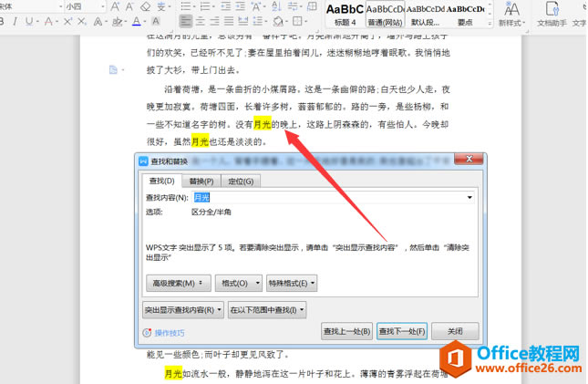This screenshot has width=588, height=384.
Task: Apply the 要点 style
Action: 465,15
